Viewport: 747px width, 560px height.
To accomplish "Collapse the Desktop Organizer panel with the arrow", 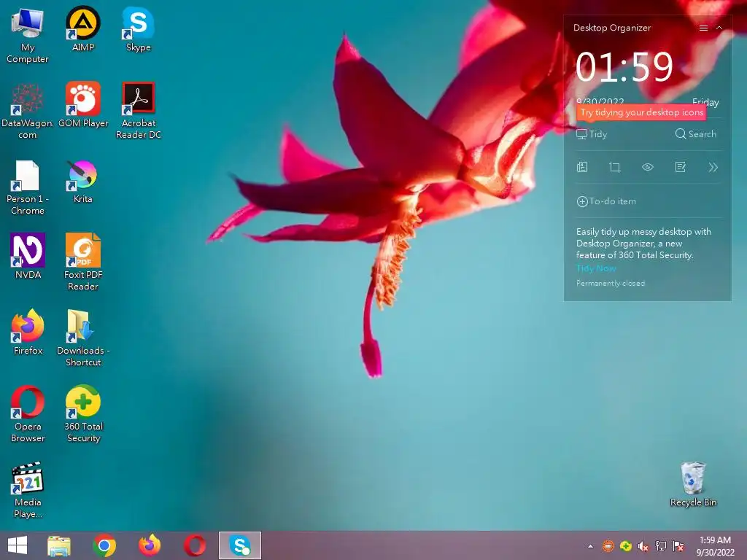I will click(x=719, y=28).
